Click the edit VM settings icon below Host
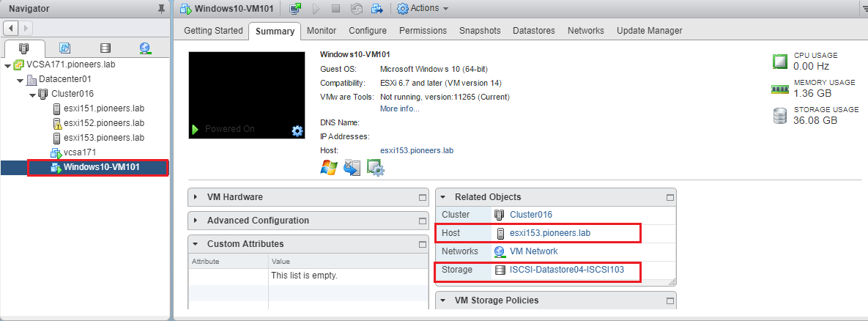The image size is (868, 321). [376, 167]
